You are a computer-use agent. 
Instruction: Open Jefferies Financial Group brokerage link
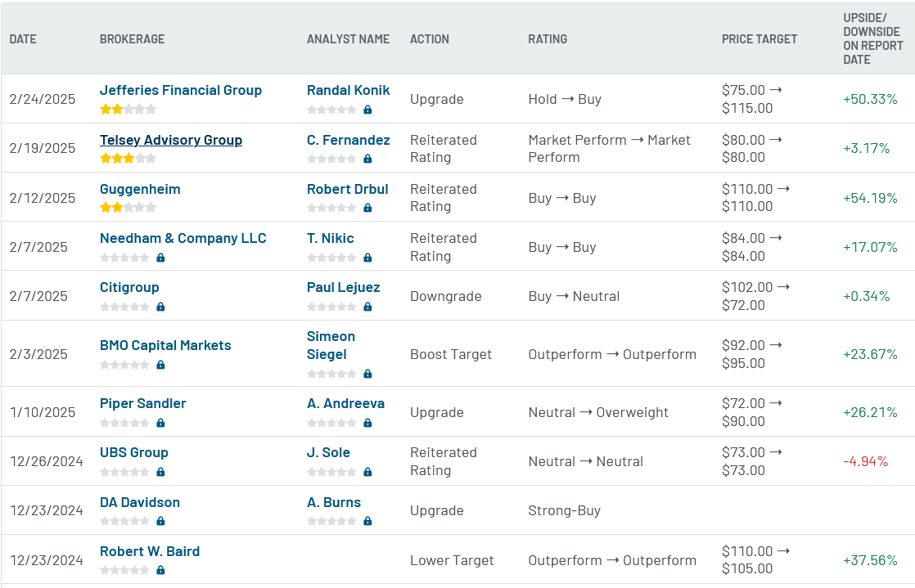click(181, 91)
